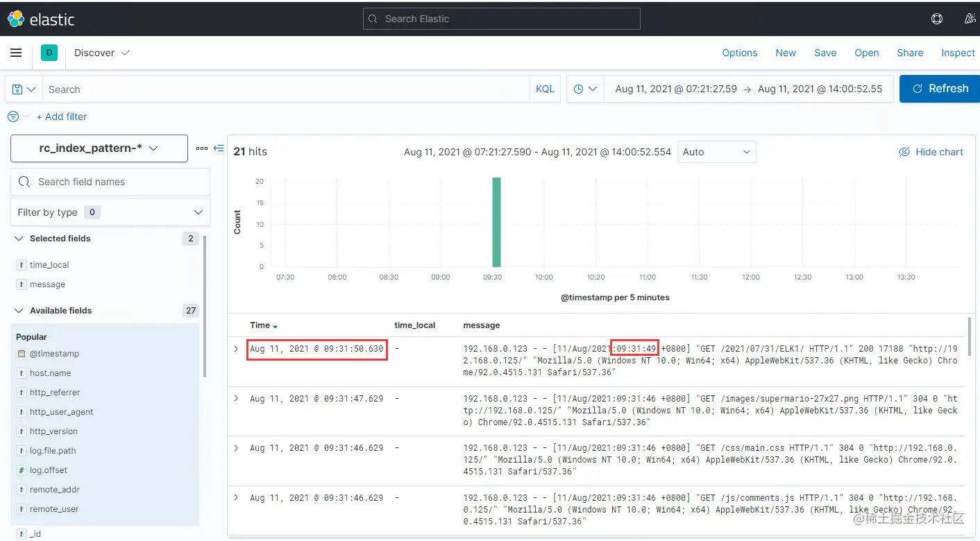Viewport: 980px width, 541px height.
Task: Toggle sort order on the Time column
Action: 275,325
